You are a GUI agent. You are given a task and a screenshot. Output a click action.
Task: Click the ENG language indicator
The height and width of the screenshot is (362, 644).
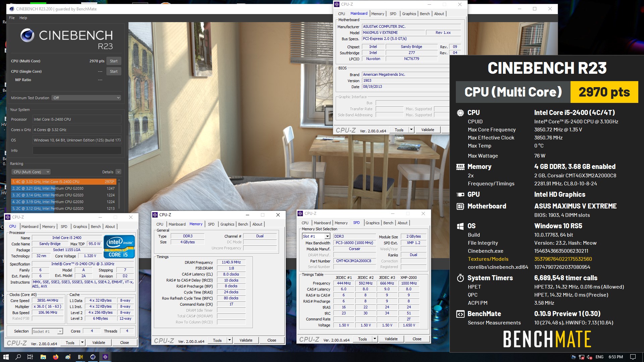(600, 357)
